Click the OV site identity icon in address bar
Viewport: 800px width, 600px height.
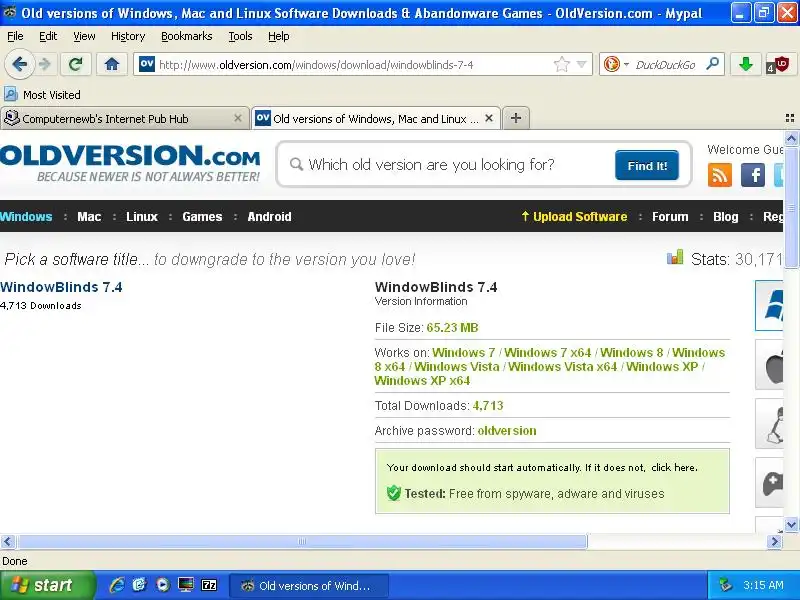[x=146, y=64]
